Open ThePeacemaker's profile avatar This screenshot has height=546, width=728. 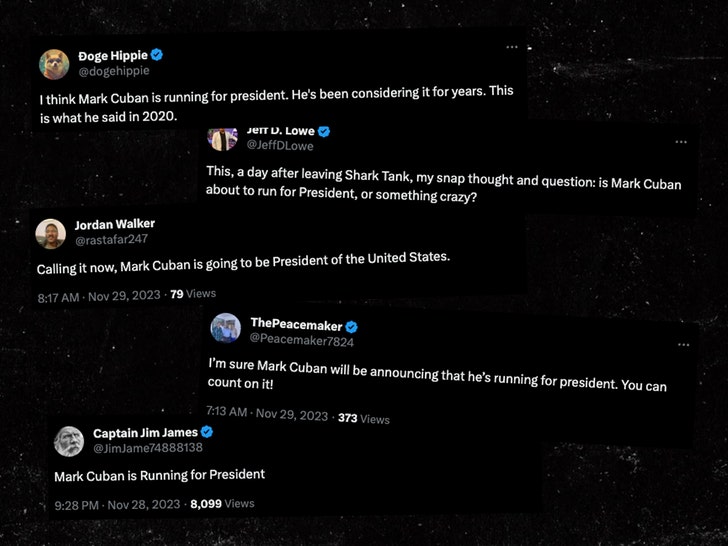click(225, 328)
